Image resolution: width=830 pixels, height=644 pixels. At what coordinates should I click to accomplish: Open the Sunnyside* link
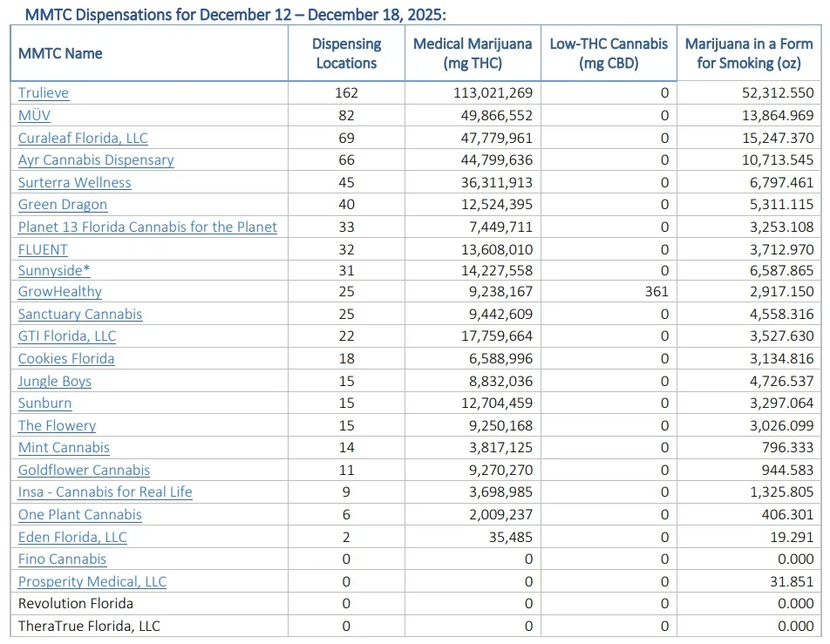(54, 270)
